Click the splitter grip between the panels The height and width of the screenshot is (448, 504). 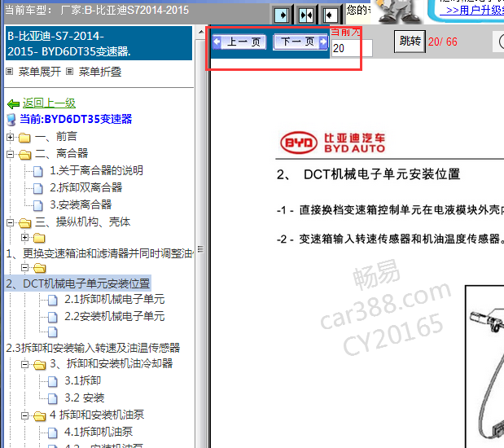click(x=200, y=249)
